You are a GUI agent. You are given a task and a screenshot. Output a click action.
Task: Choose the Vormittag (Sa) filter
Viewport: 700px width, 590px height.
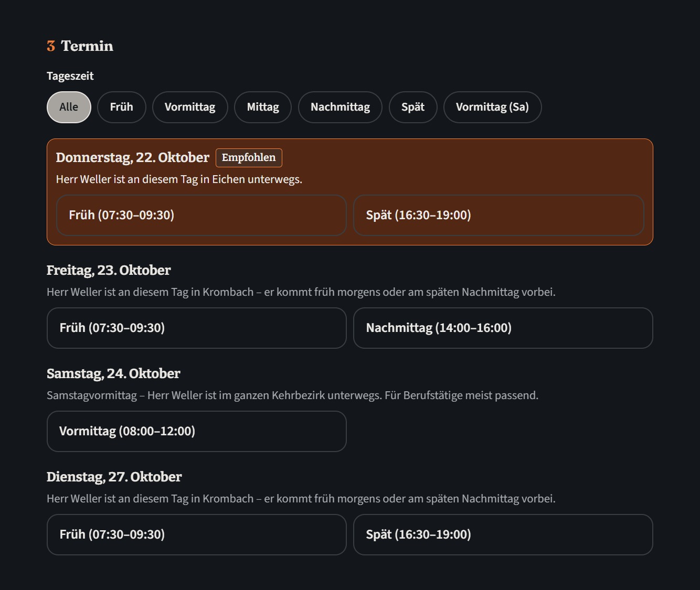492,107
